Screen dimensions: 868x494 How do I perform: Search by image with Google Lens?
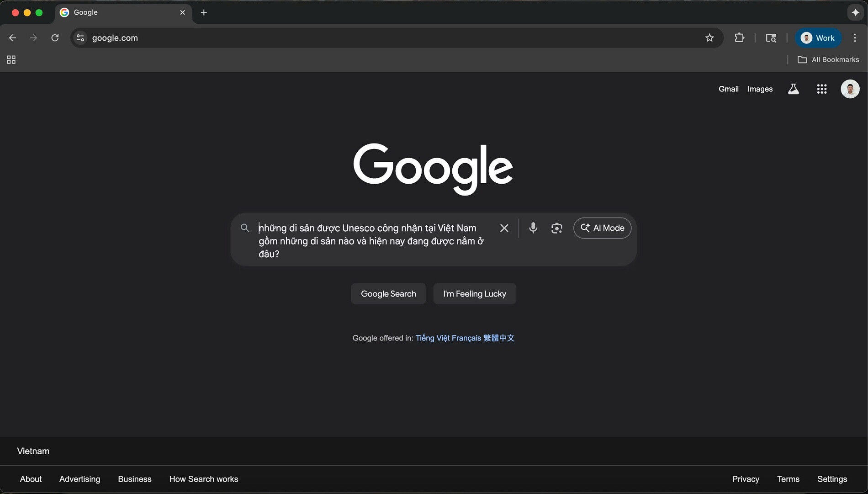[x=556, y=228]
